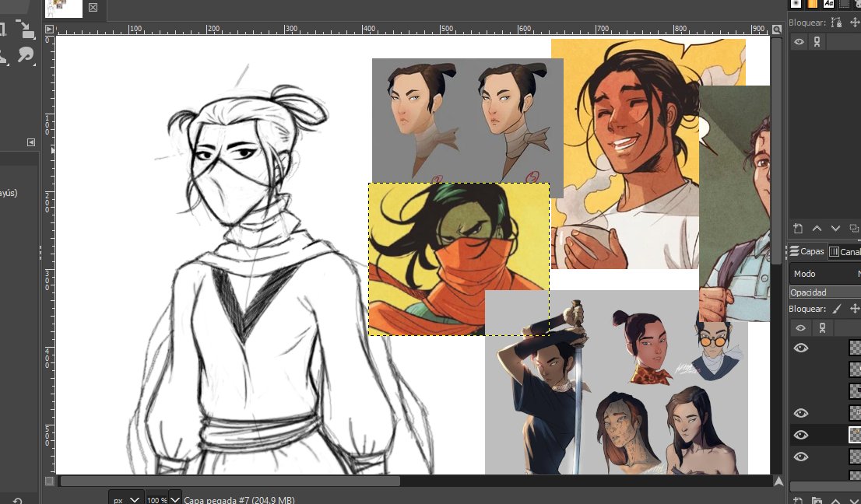This screenshot has width=861, height=504.
Task: Open the Patterns dock tab
Action: coord(812,3)
